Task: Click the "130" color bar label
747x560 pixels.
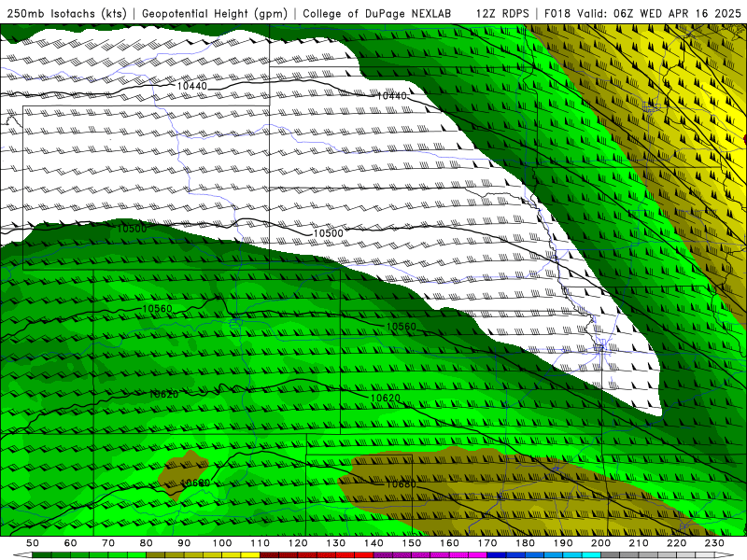Action: [x=335, y=543]
